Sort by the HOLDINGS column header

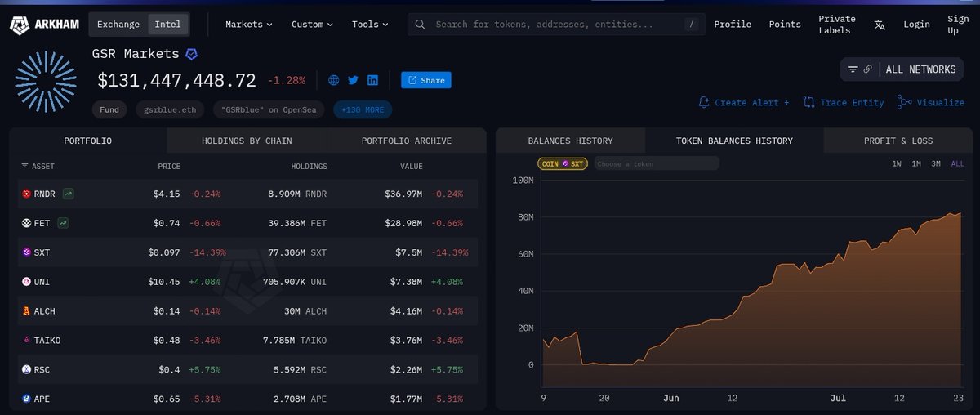[309, 167]
